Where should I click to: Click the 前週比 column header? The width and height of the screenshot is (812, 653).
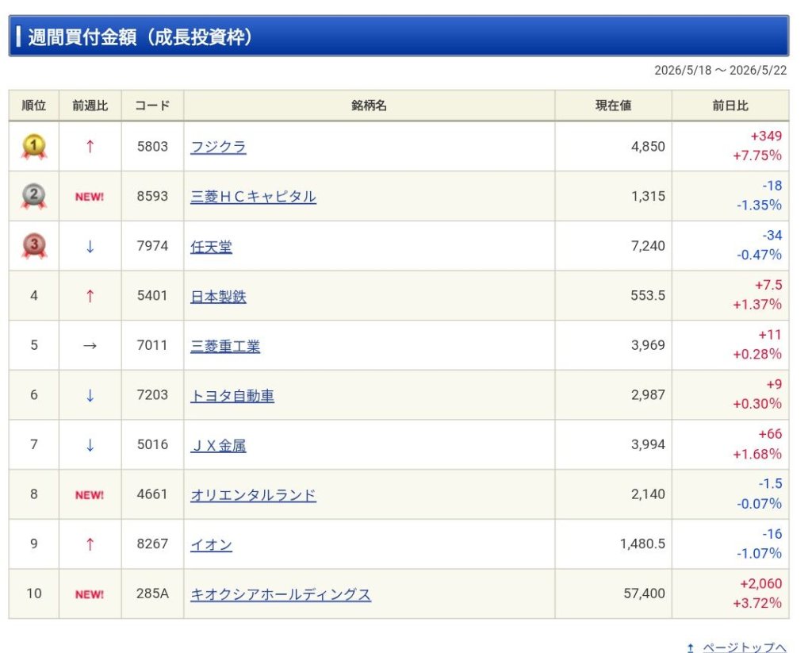coord(90,106)
